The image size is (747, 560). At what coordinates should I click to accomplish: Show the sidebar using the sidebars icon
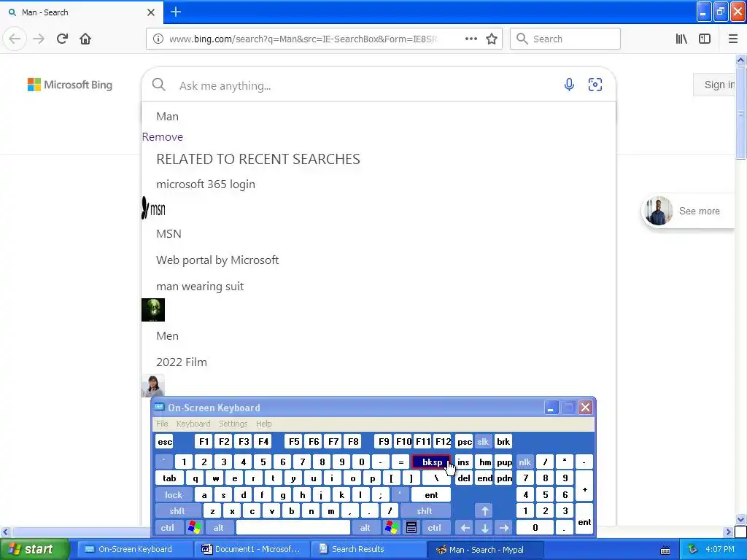tap(705, 39)
